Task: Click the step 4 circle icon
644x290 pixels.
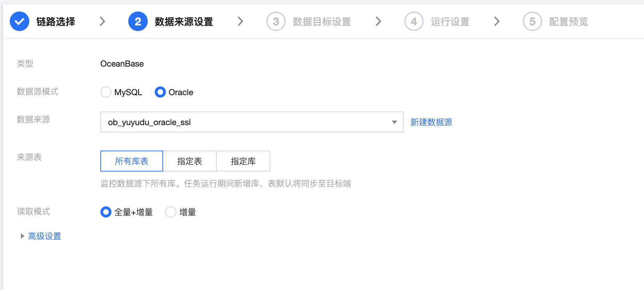Action: [414, 22]
